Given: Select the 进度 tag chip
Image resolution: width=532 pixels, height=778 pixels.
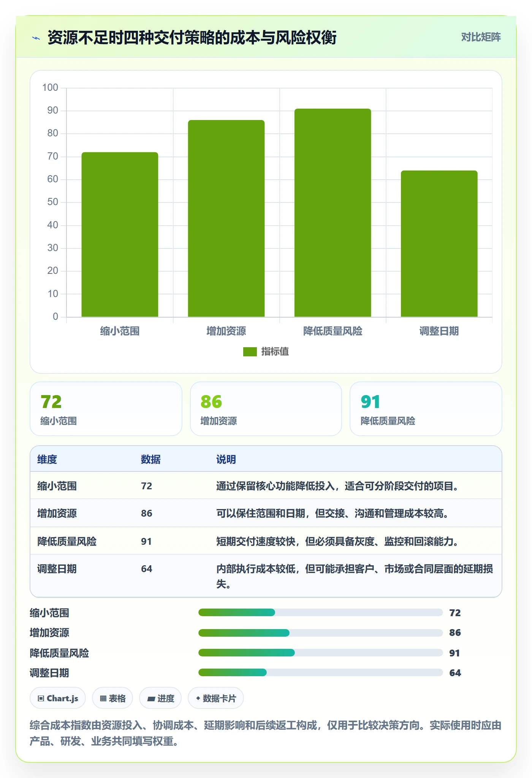Looking at the screenshot, I should point(160,698).
